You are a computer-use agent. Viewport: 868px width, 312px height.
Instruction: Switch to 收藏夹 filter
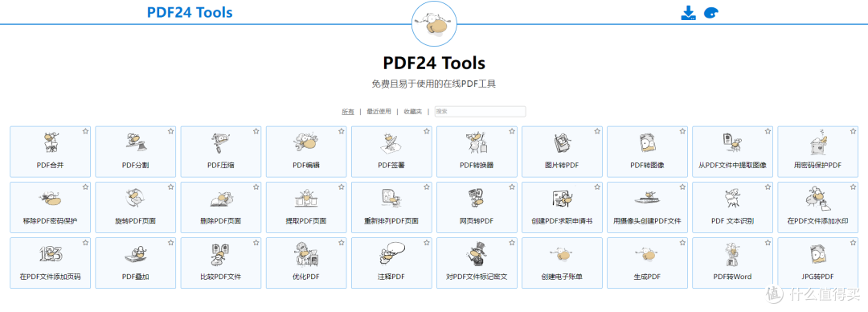(413, 112)
